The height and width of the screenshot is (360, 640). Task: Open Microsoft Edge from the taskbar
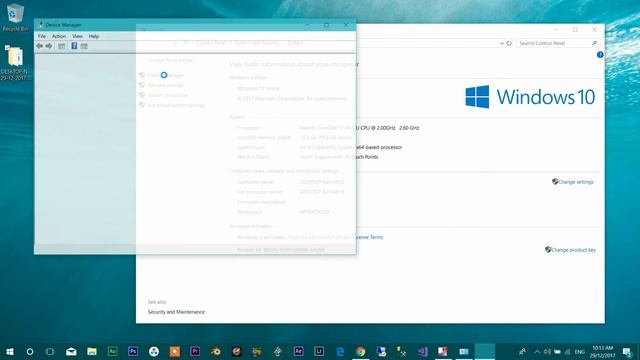point(340,351)
